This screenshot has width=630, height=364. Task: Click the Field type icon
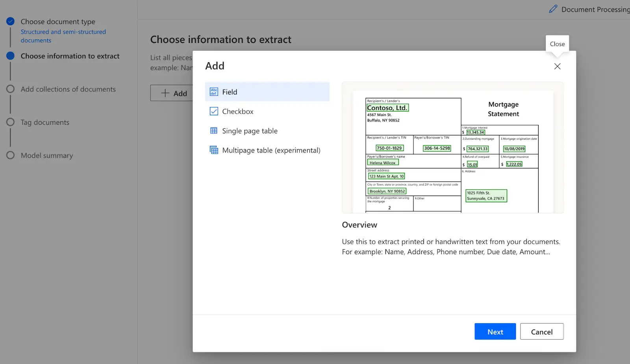(214, 92)
